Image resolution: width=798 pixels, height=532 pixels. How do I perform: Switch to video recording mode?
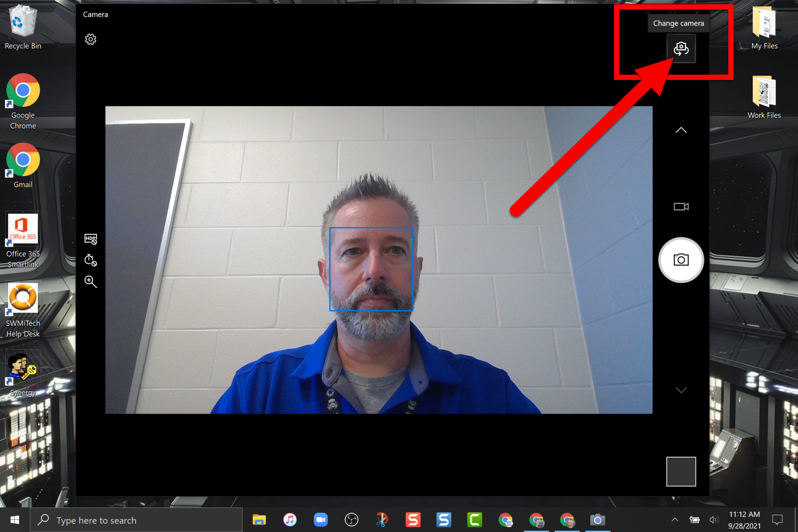pyautogui.click(x=681, y=207)
